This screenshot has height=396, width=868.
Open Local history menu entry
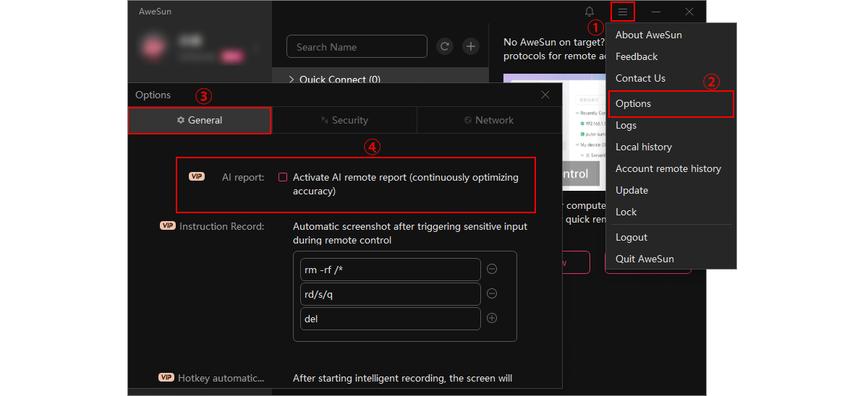pos(671,147)
